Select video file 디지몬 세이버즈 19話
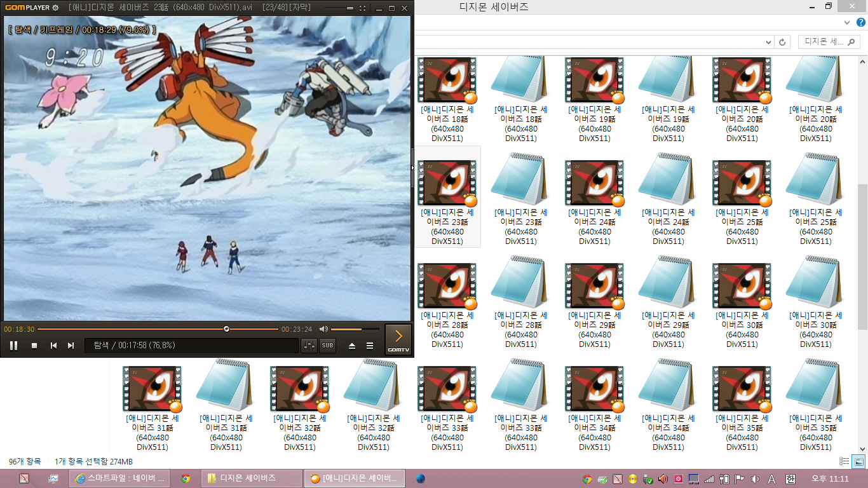The width and height of the screenshot is (868, 488). coord(595,99)
